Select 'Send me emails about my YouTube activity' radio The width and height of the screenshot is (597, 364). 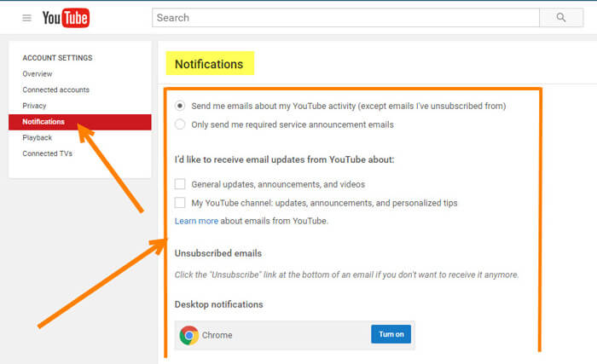coord(180,106)
